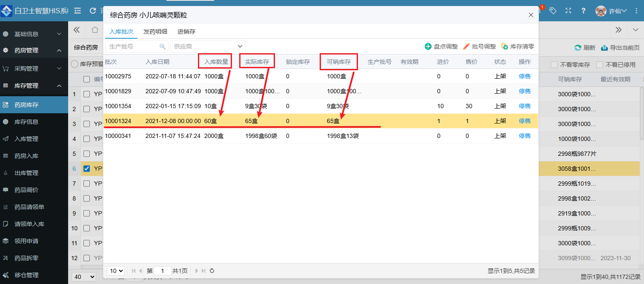Click the tag icon in top header
The height and width of the screenshot is (284, 644).
tap(552, 11)
